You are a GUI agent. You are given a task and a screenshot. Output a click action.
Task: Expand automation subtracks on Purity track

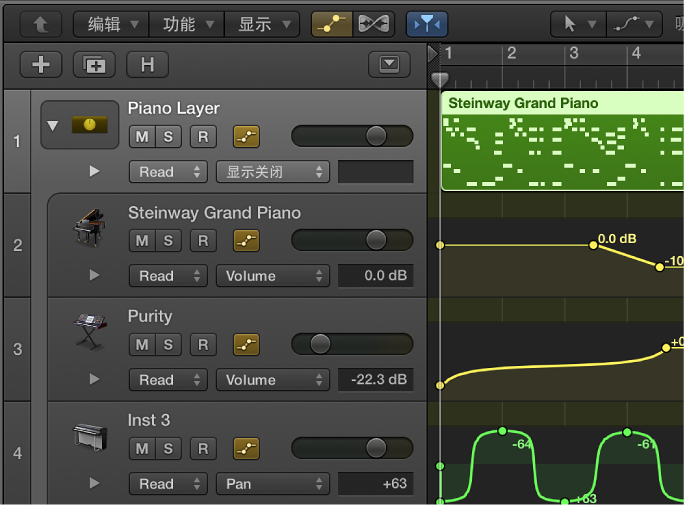click(x=94, y=379)
